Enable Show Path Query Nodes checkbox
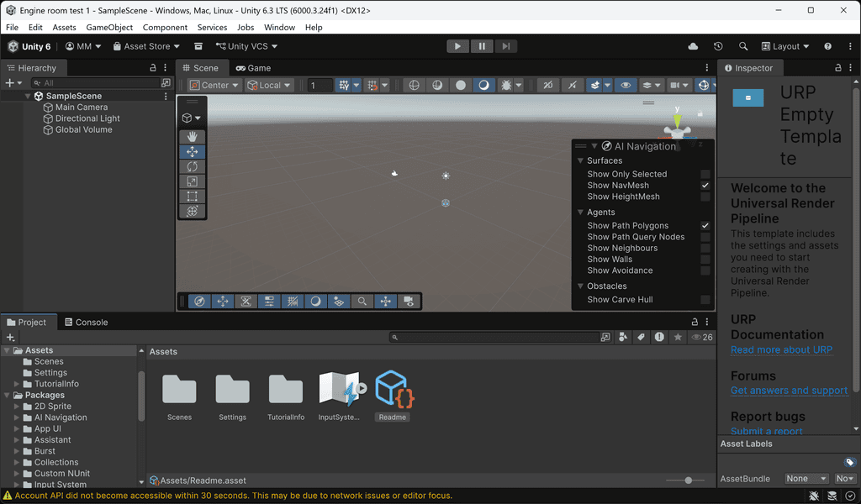 pyautogui.click(x=705, y=237)
